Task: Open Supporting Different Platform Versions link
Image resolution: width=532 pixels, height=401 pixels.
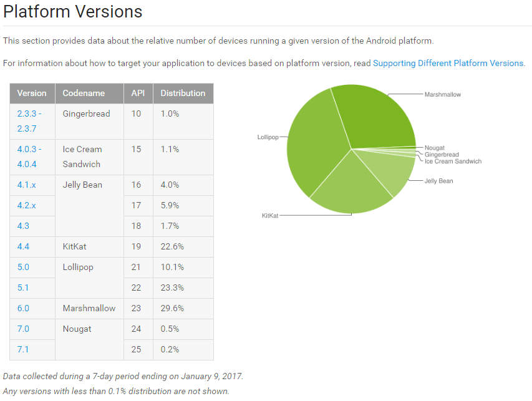Action: 448,64
